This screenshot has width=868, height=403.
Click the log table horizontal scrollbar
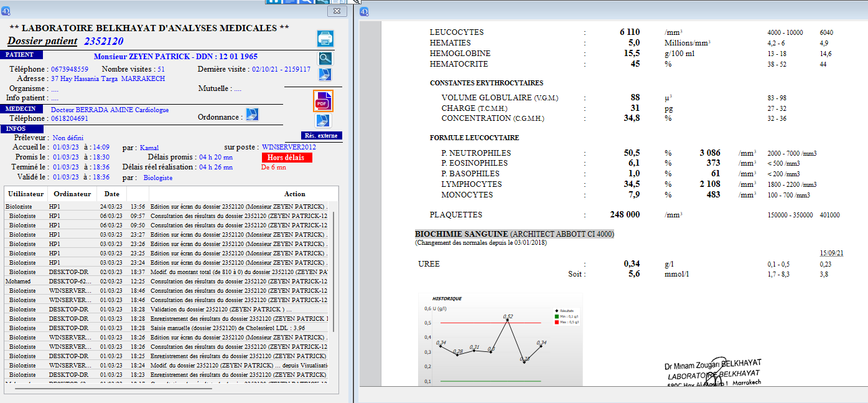(112, 388)
